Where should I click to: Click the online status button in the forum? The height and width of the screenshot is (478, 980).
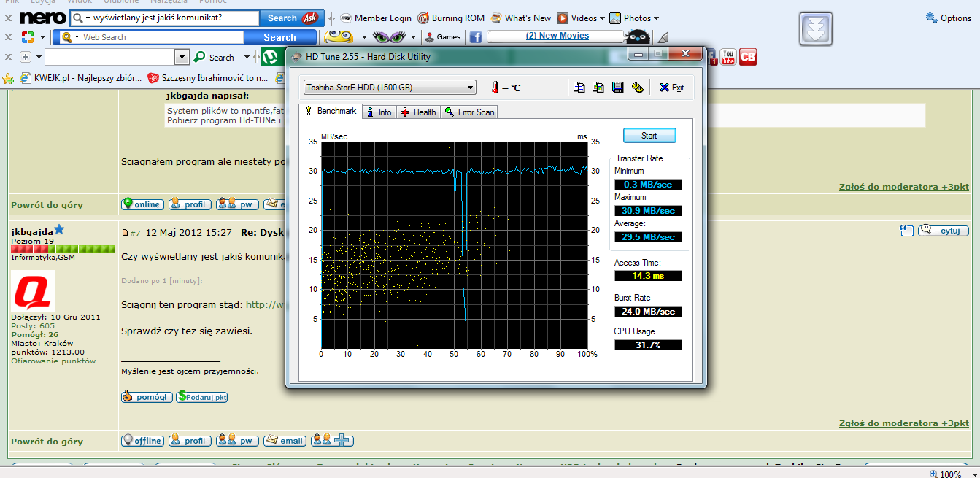click(x=143, y=204)
